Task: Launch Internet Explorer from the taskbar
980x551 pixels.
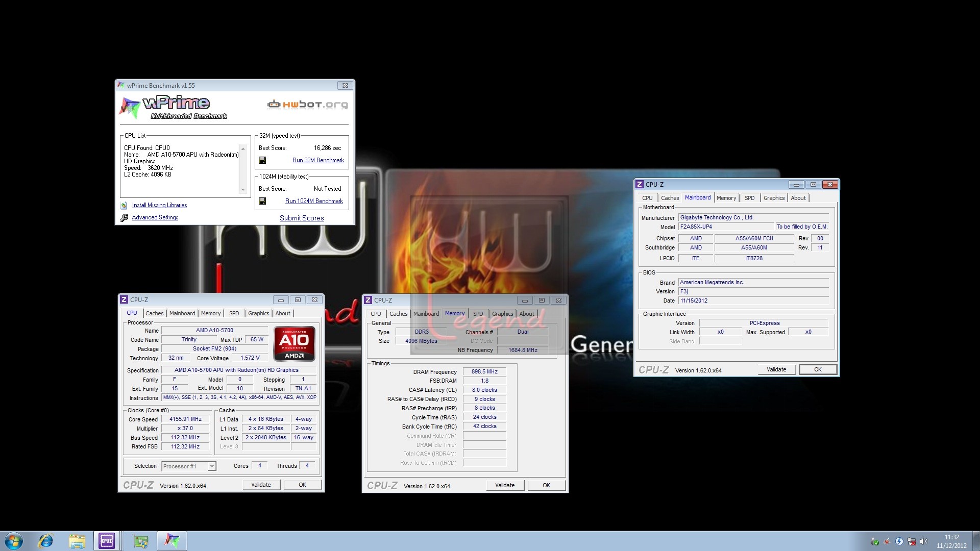Action: tap(46, 541)
